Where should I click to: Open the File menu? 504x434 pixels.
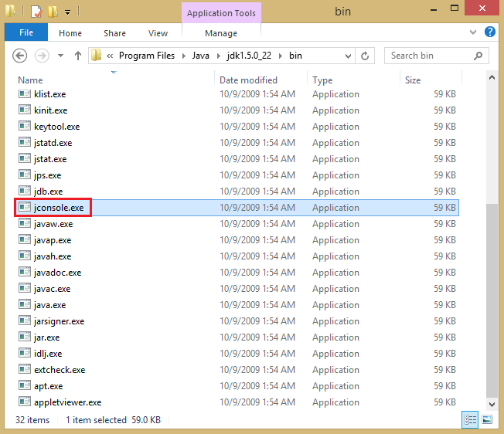26,32
